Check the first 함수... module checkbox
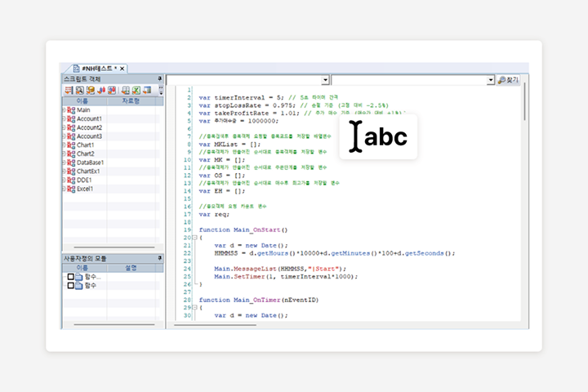 [x=71, y=277]
